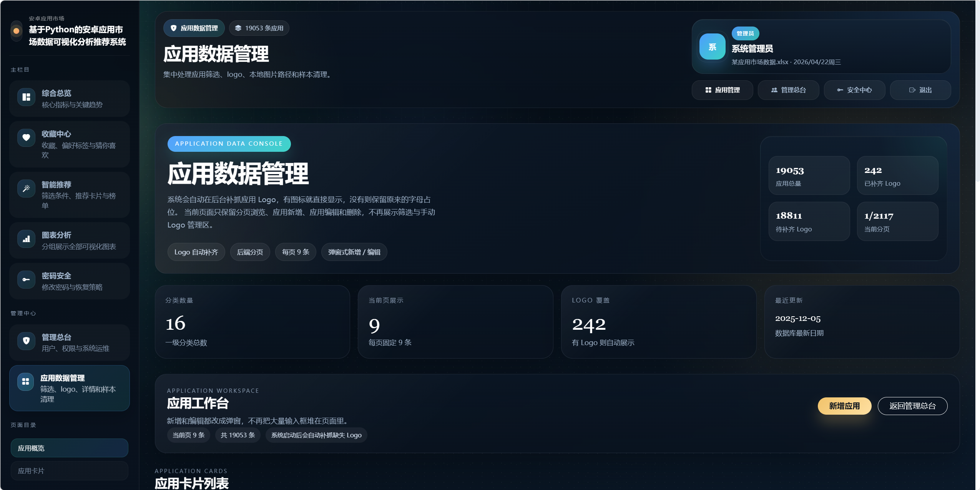The width and height of the screenshot is (980, 490).
Task: Jump to 应用卡片 page section
Action: [x=69, y=471]
